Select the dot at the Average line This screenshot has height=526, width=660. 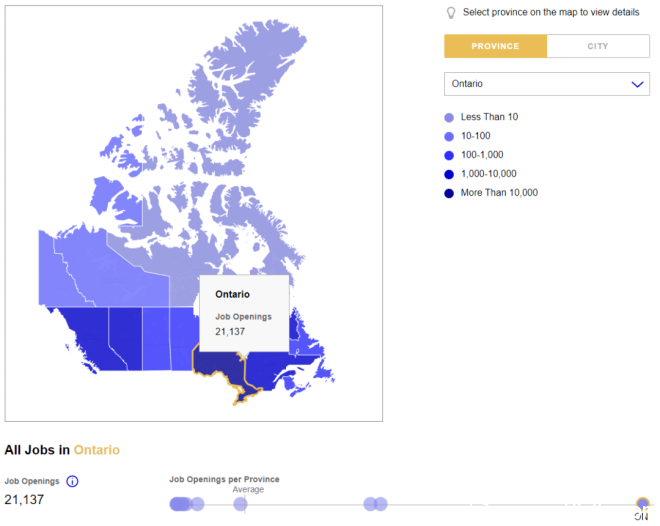click(x=240, y=504)
